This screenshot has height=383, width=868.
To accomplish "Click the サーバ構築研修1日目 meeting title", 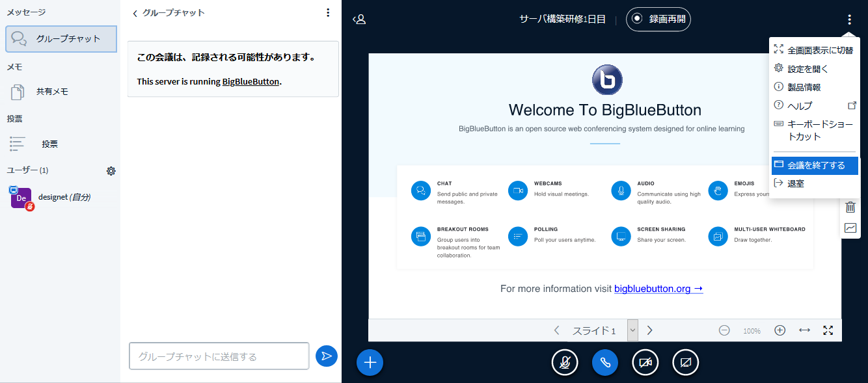I will coord(562,19).
